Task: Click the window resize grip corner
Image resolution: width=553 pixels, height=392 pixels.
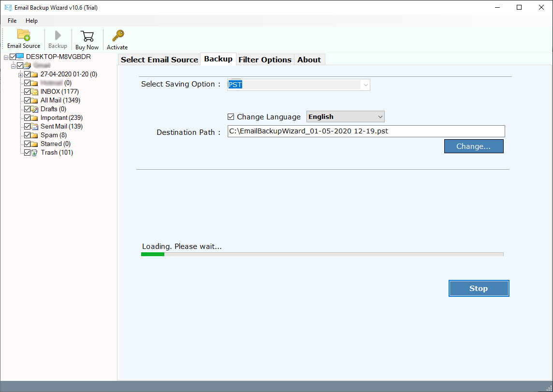Action: pyautogui.click(x=549, y=388)
